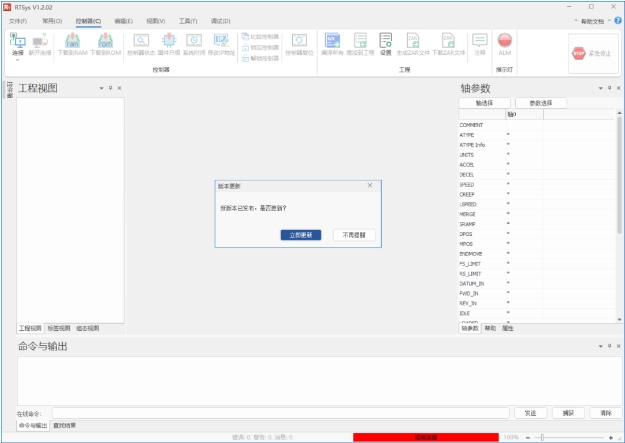Close the 轴参数 panel
This screenshot has height=443, width=625.
618,88
